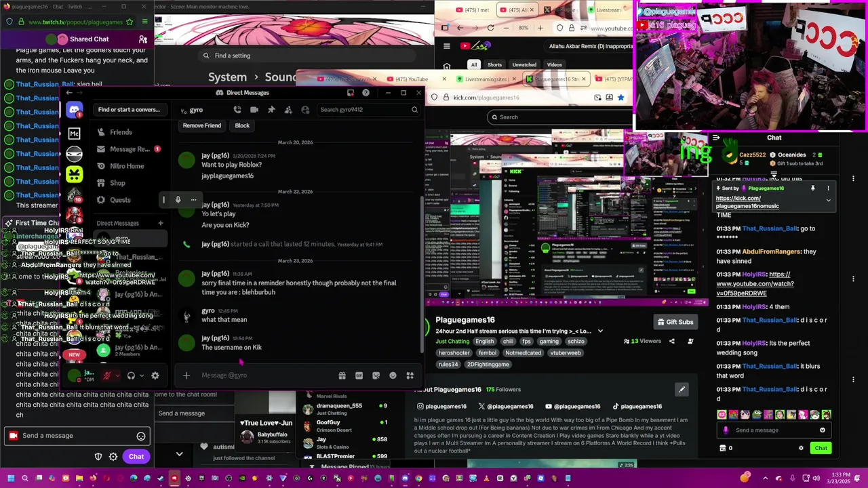Select Unwatched filter chip on YouTube
This screenshot has width=868, height=488.
click(524, 65)
